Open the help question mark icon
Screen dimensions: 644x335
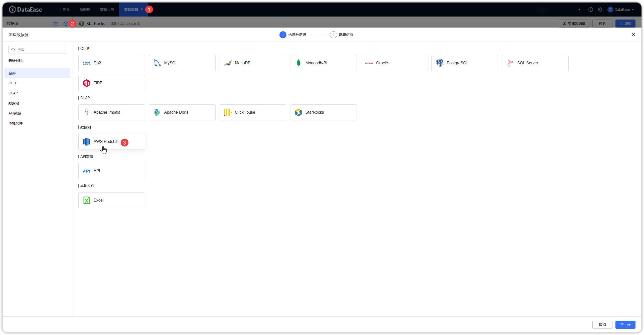pos(591,9)
